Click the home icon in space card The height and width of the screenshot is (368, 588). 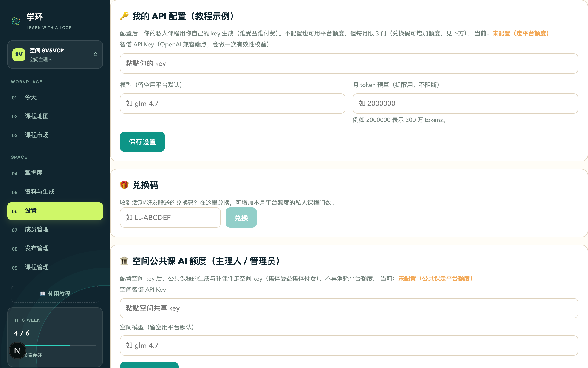click(96, 54)
